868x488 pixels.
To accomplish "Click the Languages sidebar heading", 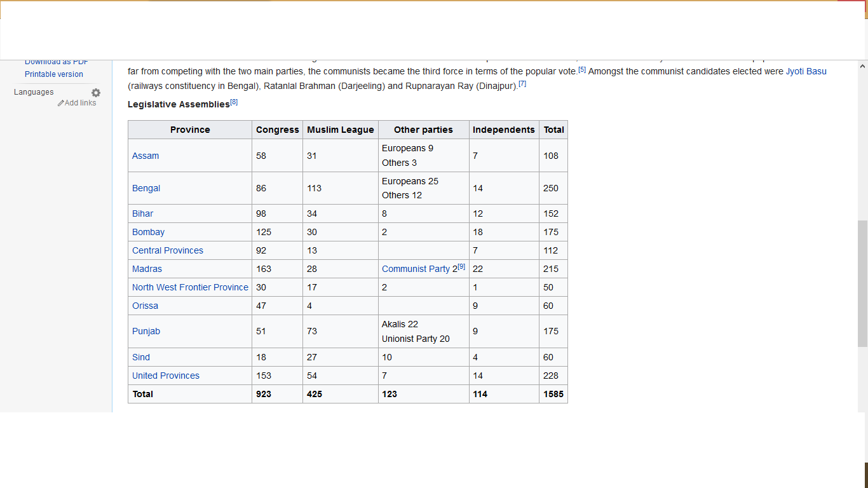I will pyautogui.click(x=34, y=92).
